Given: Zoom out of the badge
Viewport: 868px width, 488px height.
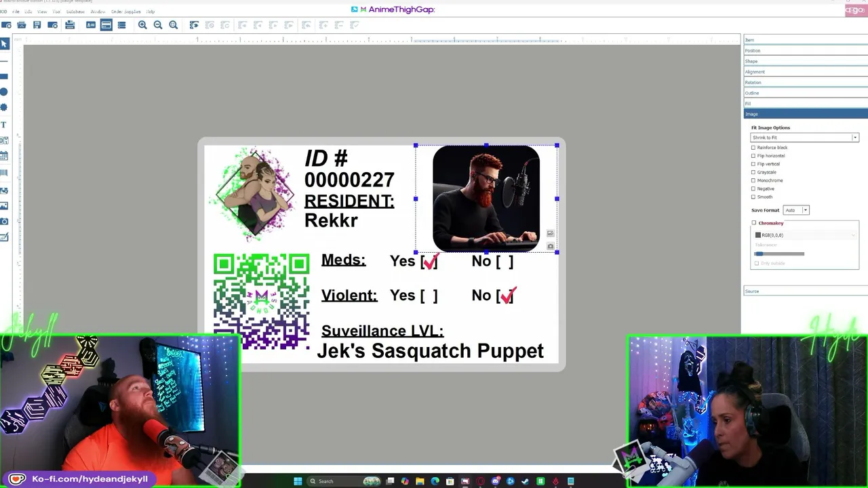Looking at the screenshot, I should click(158, 25).
